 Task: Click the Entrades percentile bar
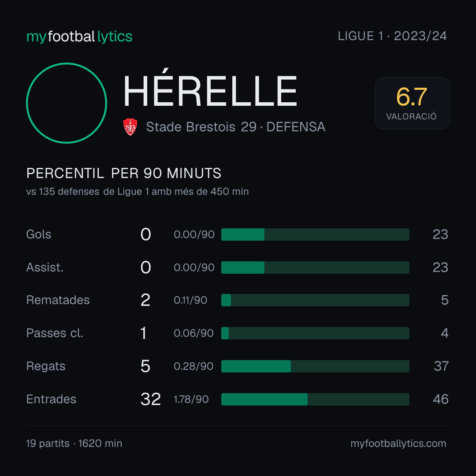coord(315,399)
